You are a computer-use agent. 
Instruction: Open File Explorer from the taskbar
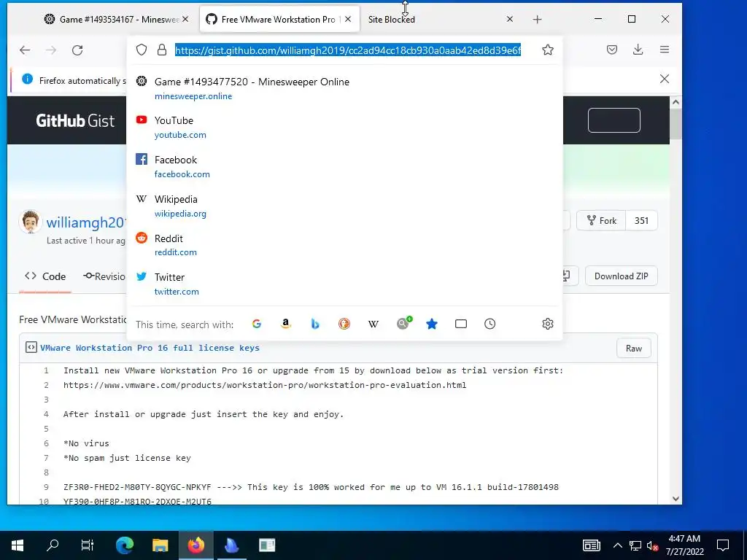pyautogui.click(x=160, y=545)
